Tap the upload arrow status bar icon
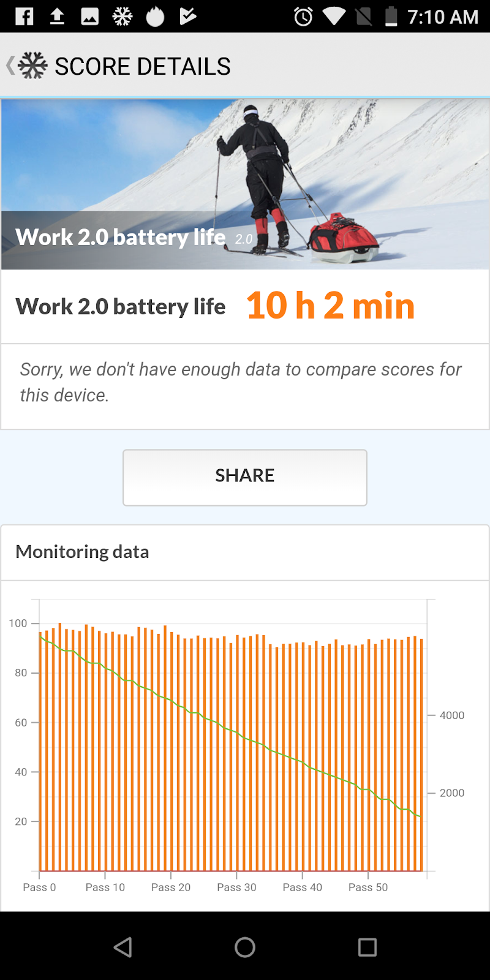Viewport: 490px width, 980px height. (x=57, y=17)
